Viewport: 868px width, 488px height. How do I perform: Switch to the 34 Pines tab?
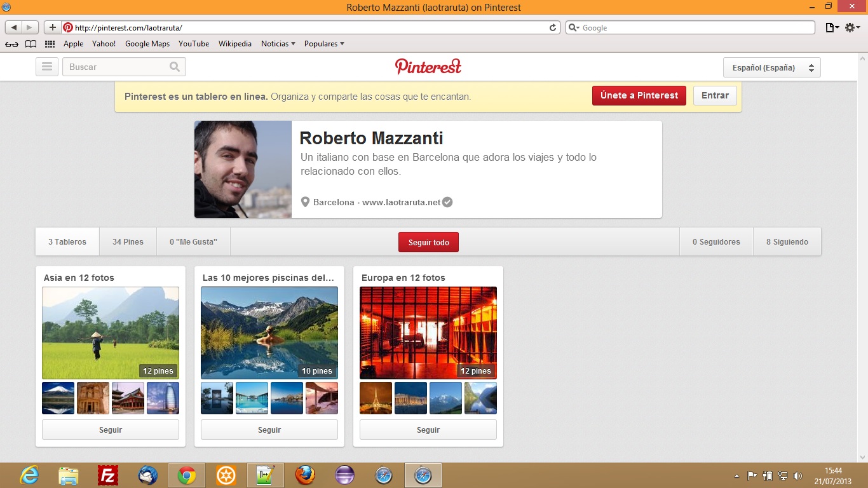(x=128, y=242)
